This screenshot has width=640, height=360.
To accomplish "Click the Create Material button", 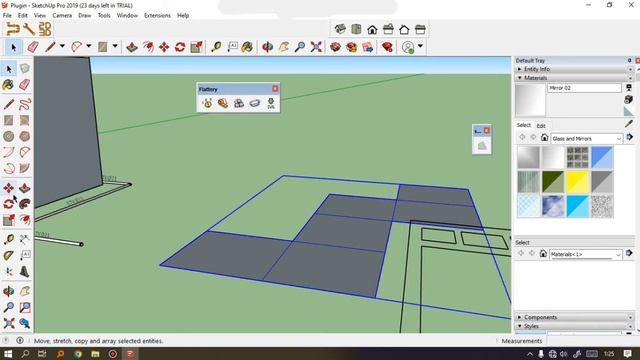I will point(629,99).
